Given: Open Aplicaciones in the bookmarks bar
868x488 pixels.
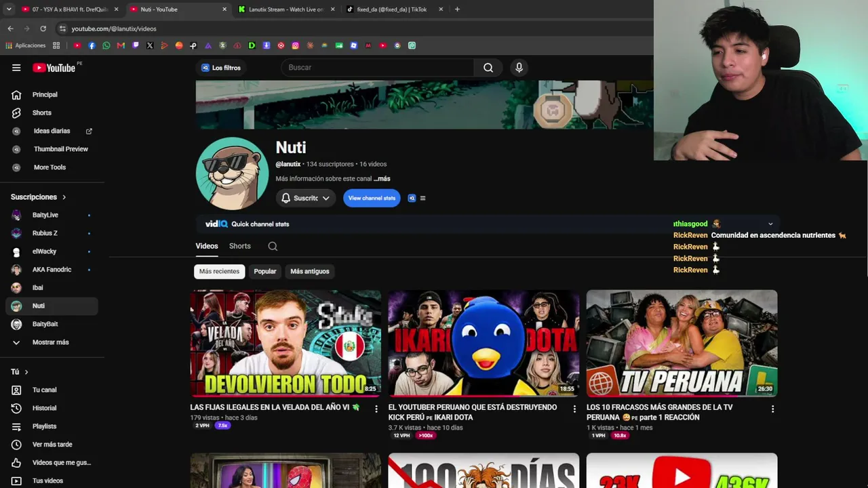Looking at the screenshot, I should tap(26, 45).
